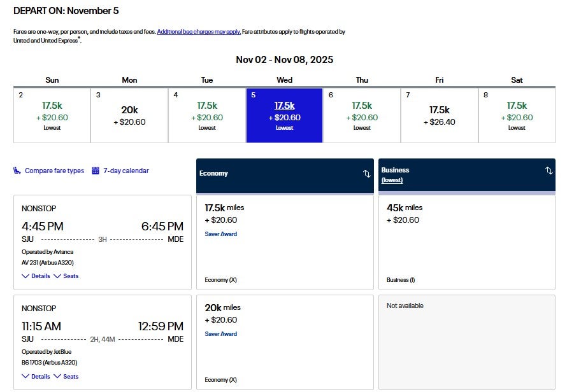
Task: Click the 4:45 PM departure time
Action: tap(43, 227)
